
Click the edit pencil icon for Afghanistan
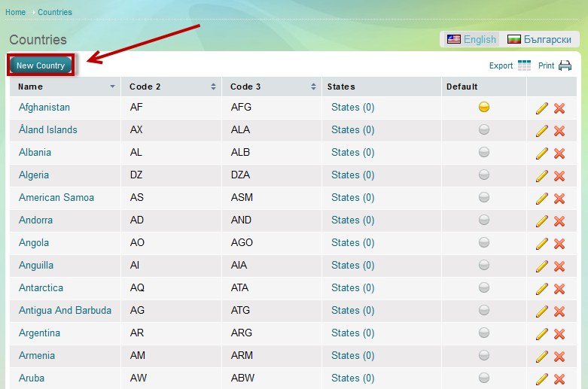point(542,108)
